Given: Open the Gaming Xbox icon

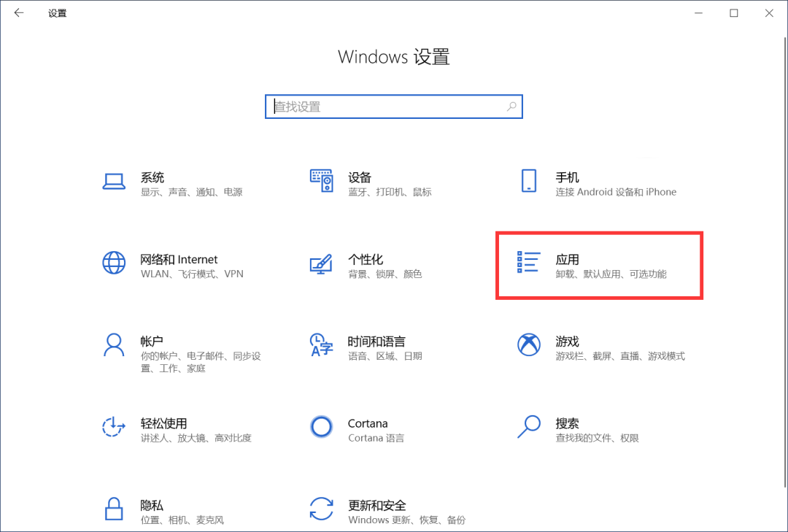Looking at the screenshot, I should [x=529, y=344].
